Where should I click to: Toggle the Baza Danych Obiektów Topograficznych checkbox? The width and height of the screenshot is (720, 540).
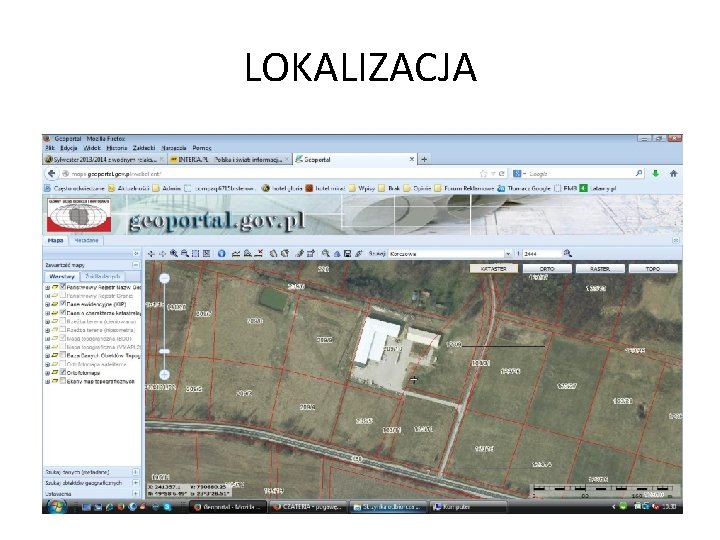(x=63, y=355)
